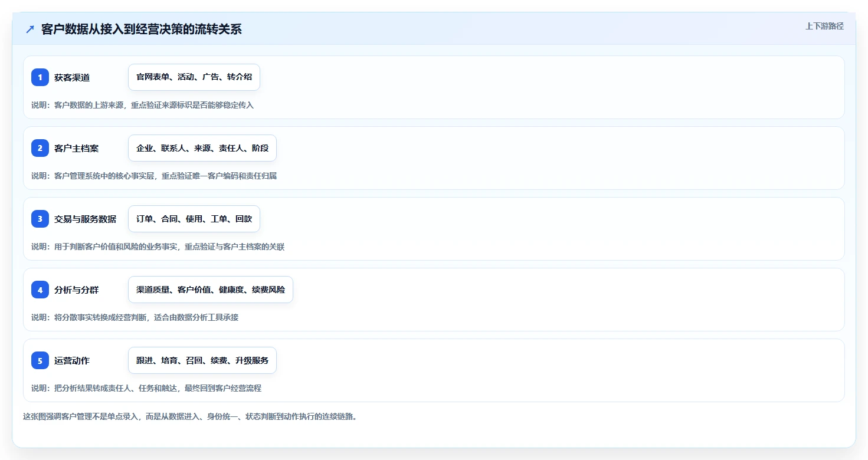868x460 pixels.
Task: Click the arrow icon beside the diagram title
Action: coord(30,29)
